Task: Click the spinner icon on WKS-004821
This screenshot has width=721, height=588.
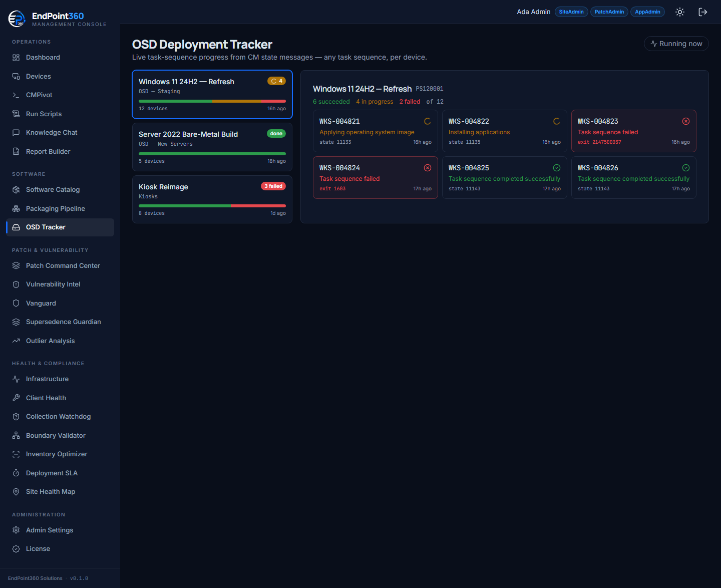Action: click(428, 121)
